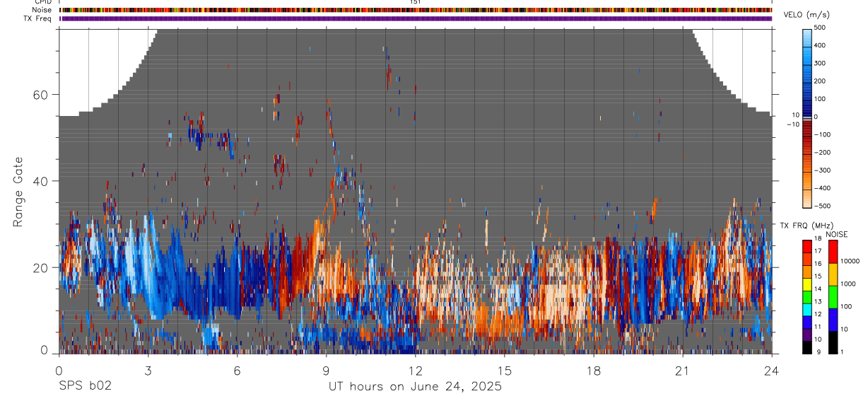Click the green swatch of NOISE legend
Screen dimensions: 868x401
click(x=832, y=297)
